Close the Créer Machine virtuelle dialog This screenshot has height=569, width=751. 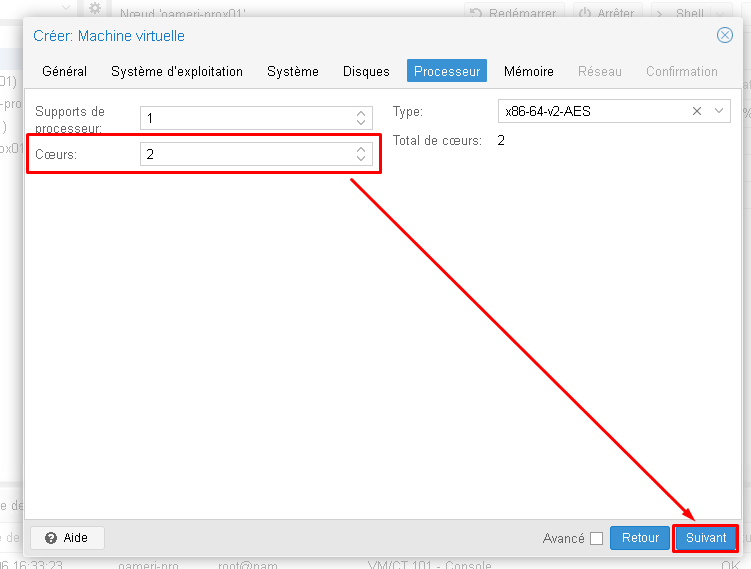tap(725, 35)
